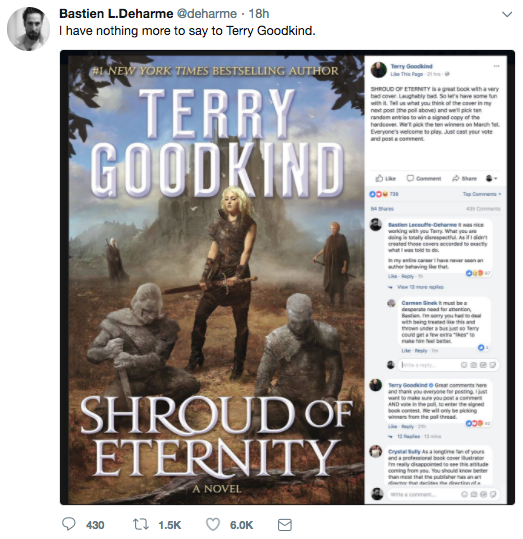
Task: Click the Facebook Like thumbs-up button
Action: pos(385,178)
